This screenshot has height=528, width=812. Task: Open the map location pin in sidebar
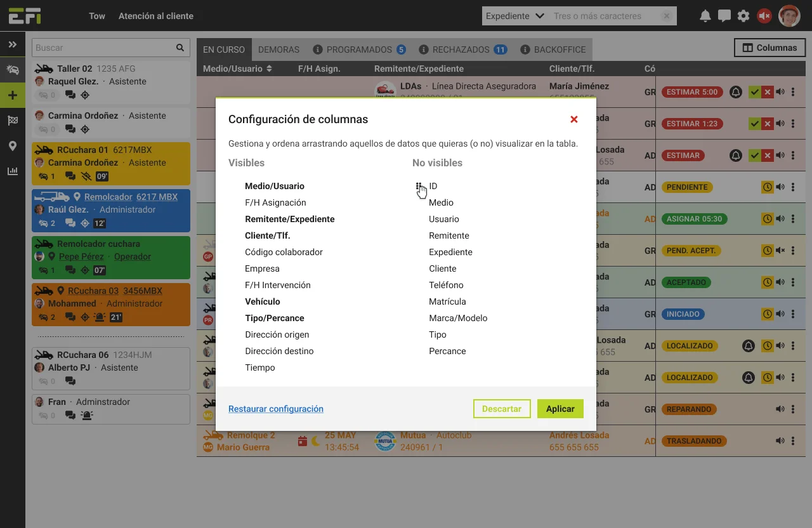click(x=12, y=146)
